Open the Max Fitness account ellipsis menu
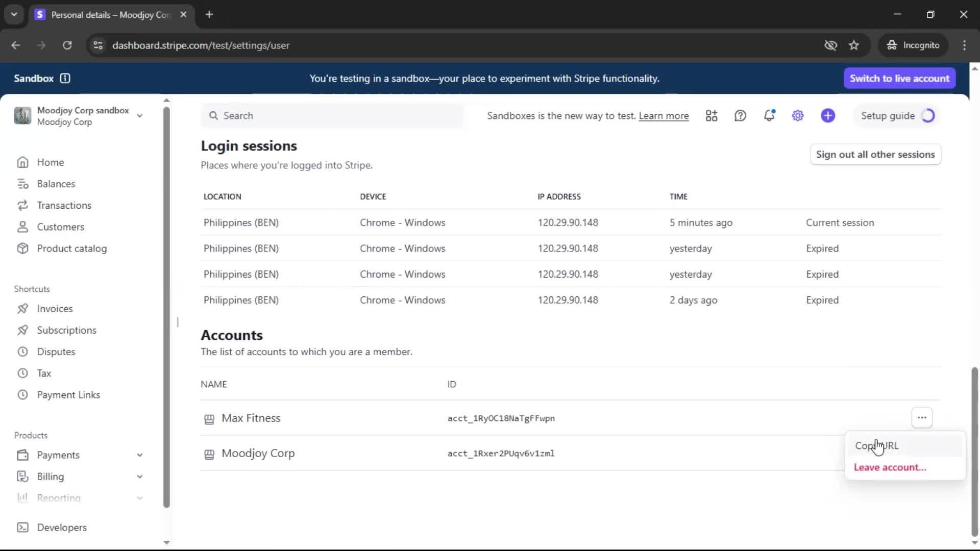Screen dimensions: 980x551 922,418
